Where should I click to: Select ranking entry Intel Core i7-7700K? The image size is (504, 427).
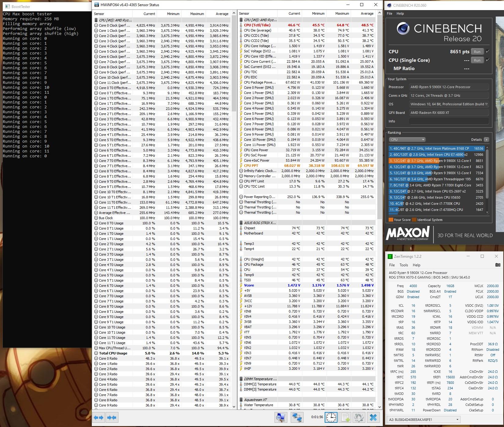[437, 204]
